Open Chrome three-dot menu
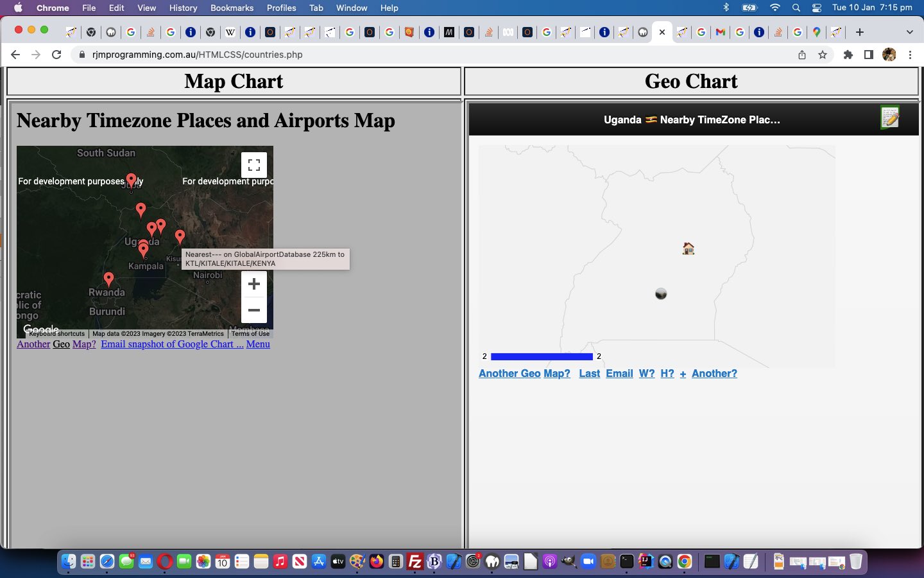Screen dimensions: 924x578 (x=910, y=55)
